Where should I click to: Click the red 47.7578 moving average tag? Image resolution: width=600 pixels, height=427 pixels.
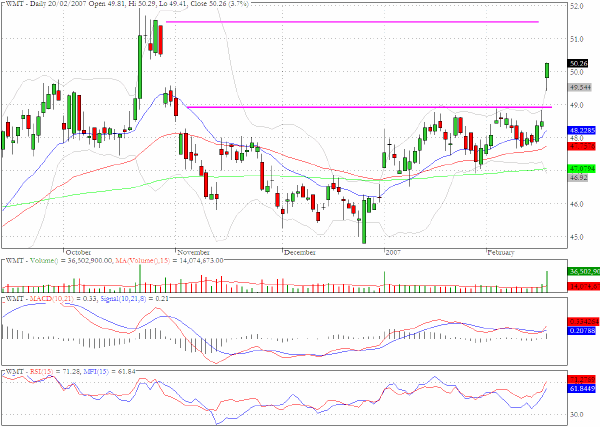pyautogui.click(x=582, y=146)
